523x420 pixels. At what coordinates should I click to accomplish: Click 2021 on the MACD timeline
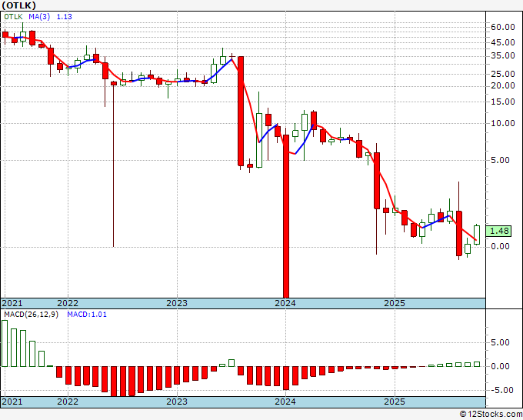tap(12, 402)
